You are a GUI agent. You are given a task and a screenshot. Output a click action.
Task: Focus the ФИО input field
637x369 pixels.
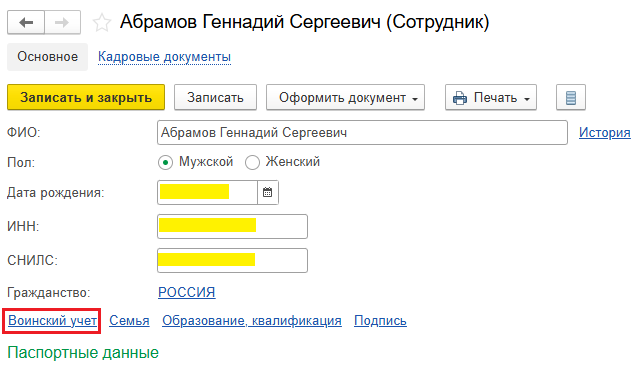pos(362,132)
